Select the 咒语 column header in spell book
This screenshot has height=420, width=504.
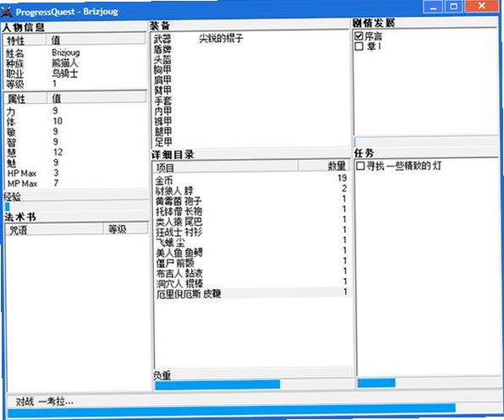pyautogui.click(x=54, y=229)
